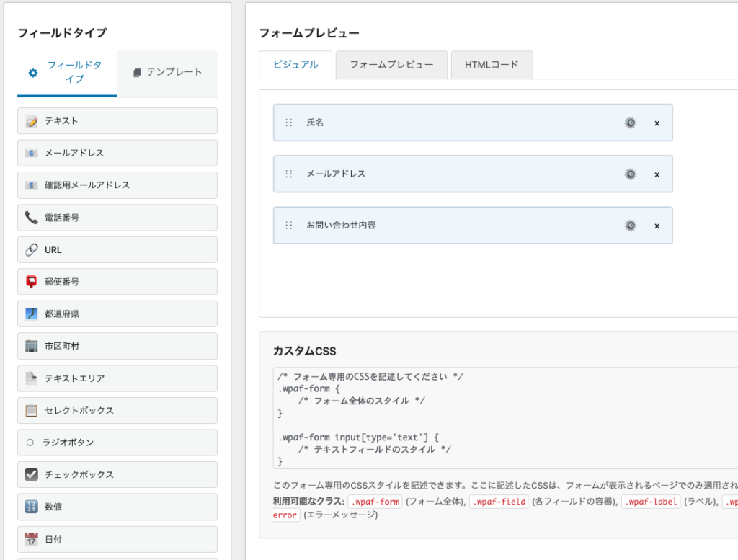Add a チェックボックス field
The width and height of the screenshot is (738, 560).
tap(117, 474)
